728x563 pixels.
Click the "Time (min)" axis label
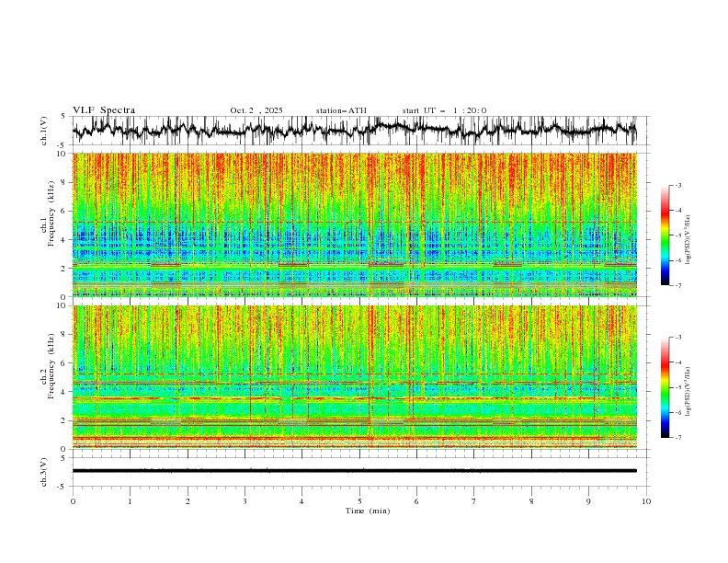[368, 511]
